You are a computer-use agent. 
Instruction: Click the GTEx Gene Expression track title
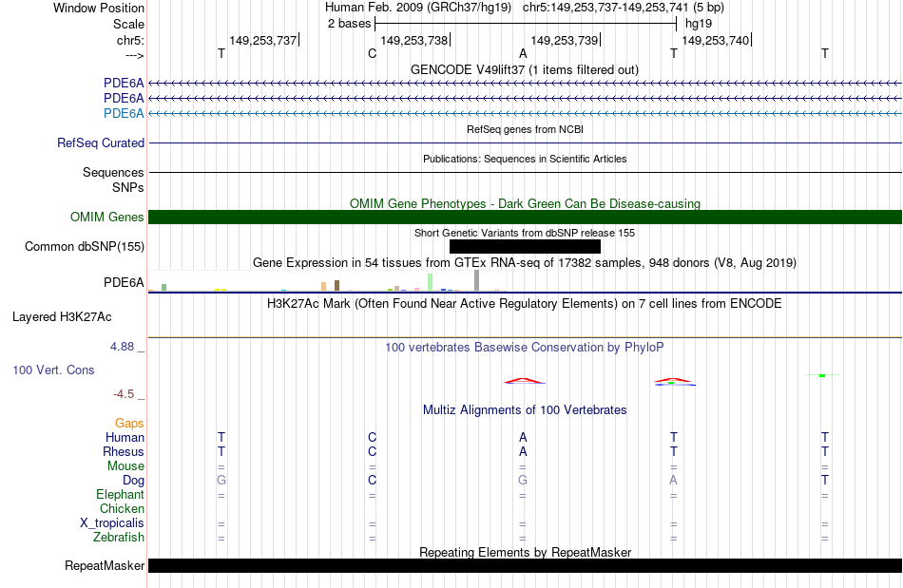[x=525, y=263]
